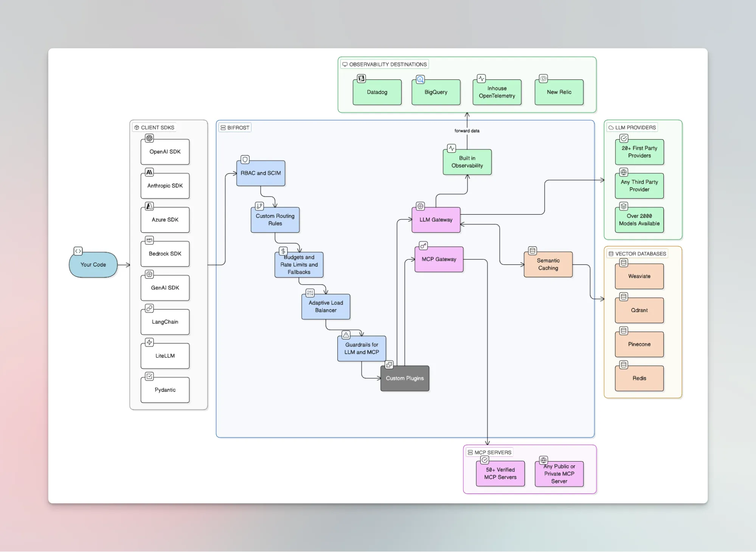Click the shield icon on RBAC and SCIM
The width and height of the screenshot is (756, 552).
pyautogui.click(x=245, y=160)
